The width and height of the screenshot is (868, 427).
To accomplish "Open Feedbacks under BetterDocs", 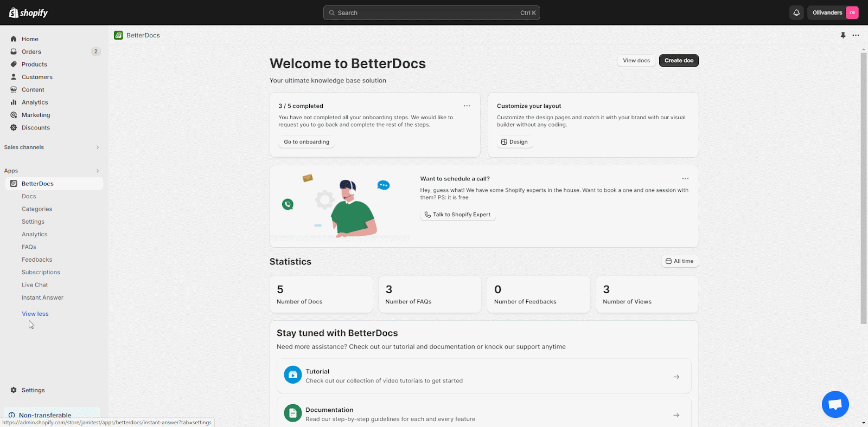I will tap(37, 260).
